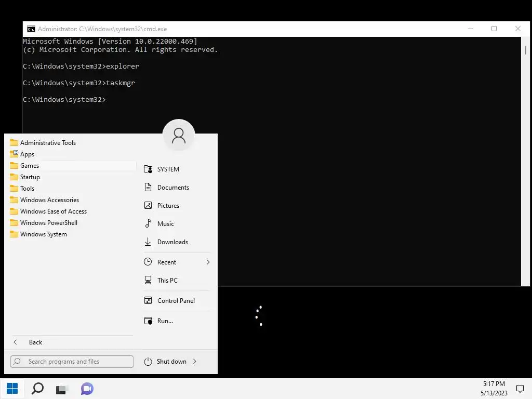Click the Control Panel icon
532x399 pixels.
148,300
